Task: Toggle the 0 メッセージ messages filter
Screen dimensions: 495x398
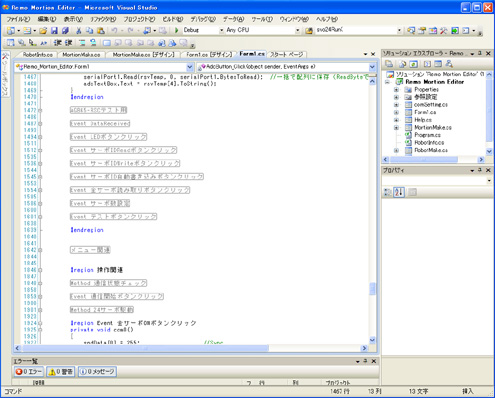Action: [97, 371]
